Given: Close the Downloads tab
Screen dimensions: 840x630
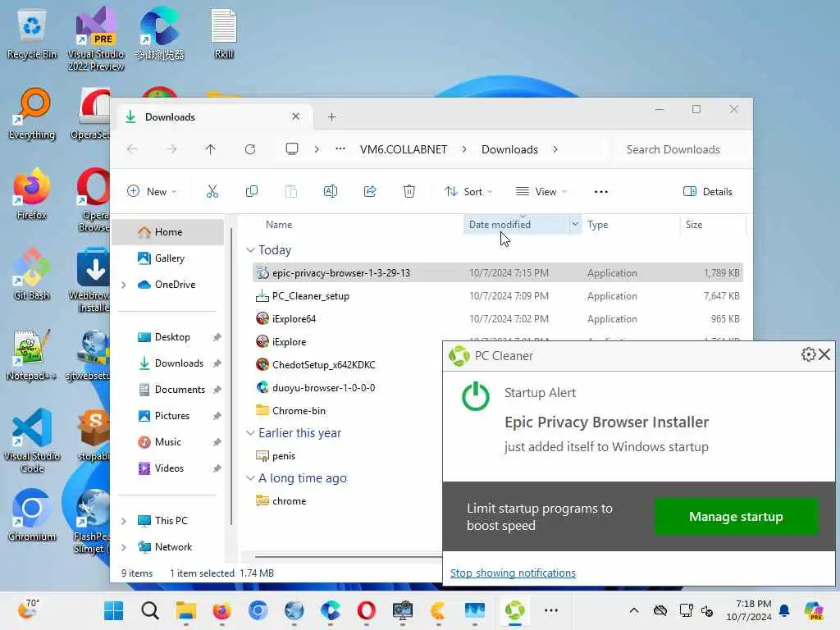Looking at the screenshot, I should pyautogui.click(x=295, y=116).
